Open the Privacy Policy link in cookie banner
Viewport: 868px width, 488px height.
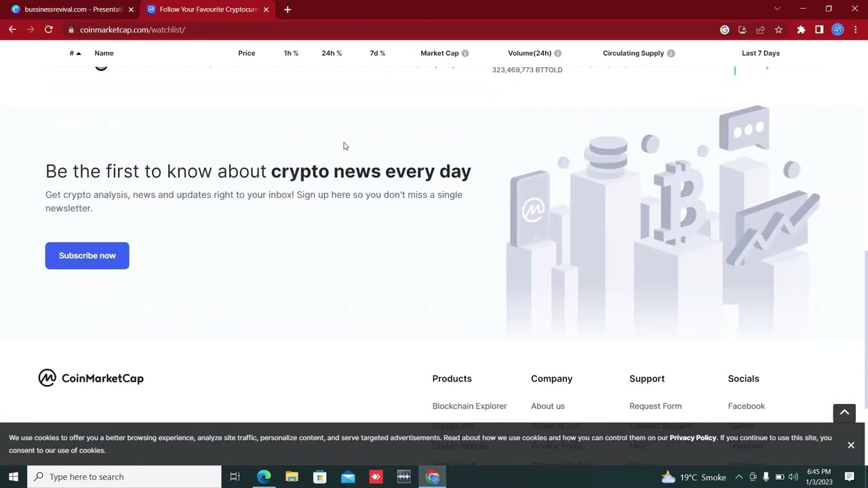coord(692,438)
